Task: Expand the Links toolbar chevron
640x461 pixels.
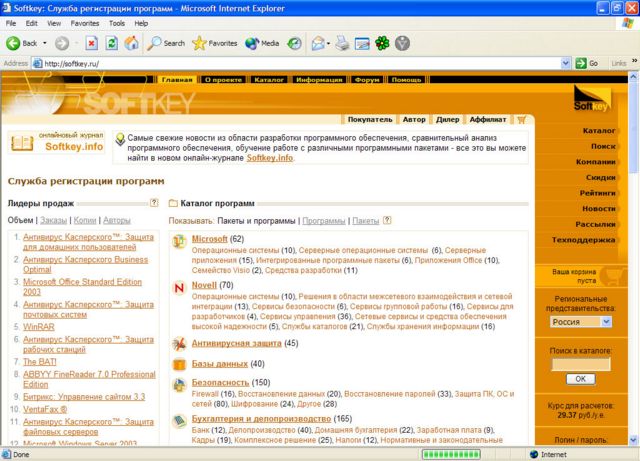Action: coord(634,61)
